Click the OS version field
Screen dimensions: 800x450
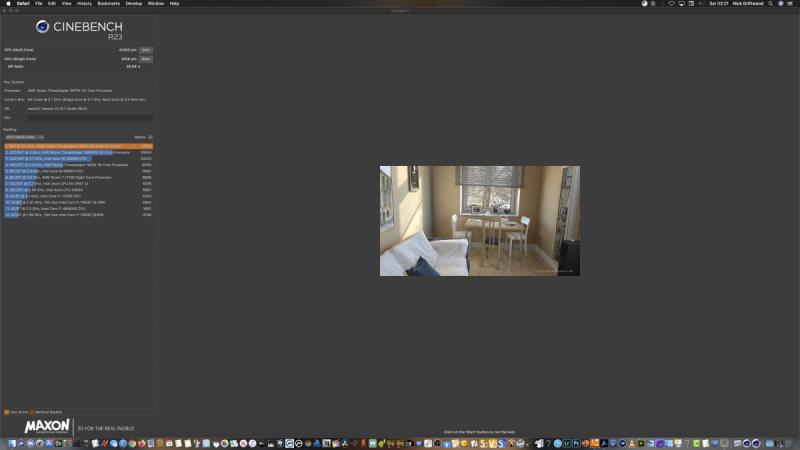click(90, 109)
